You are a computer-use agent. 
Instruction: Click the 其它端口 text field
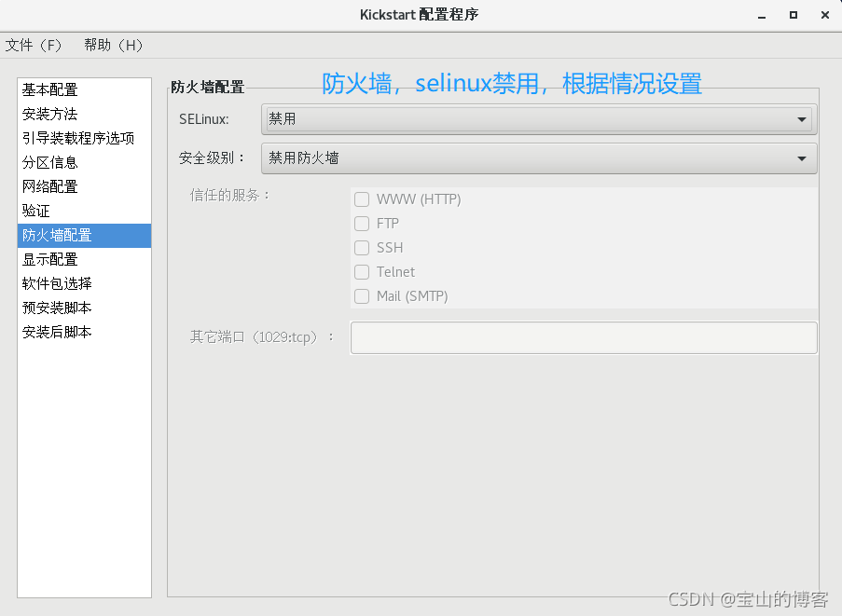tap(584, 337)
